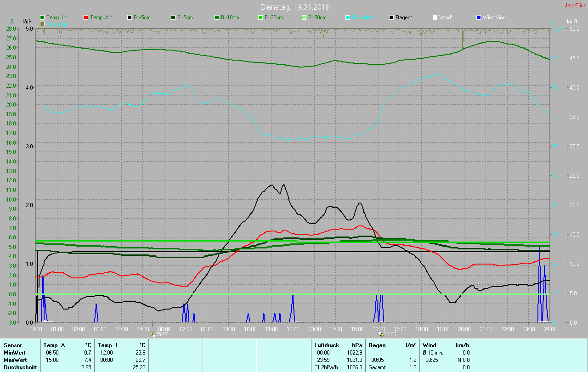Click the red Jarz Erich text
This screenshot has height=372, width=588.
pos(575,6)
